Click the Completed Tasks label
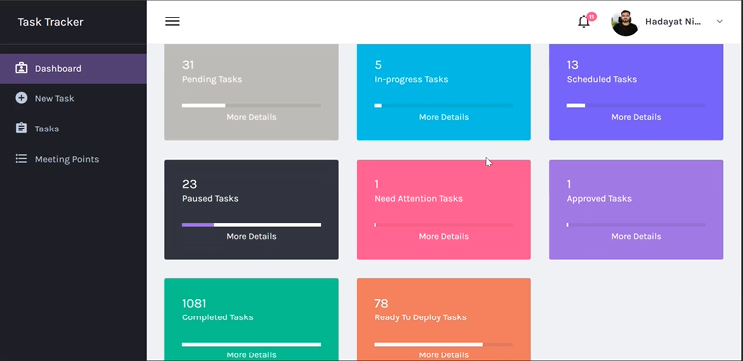743x361 pixels. [x=217, y=317]
